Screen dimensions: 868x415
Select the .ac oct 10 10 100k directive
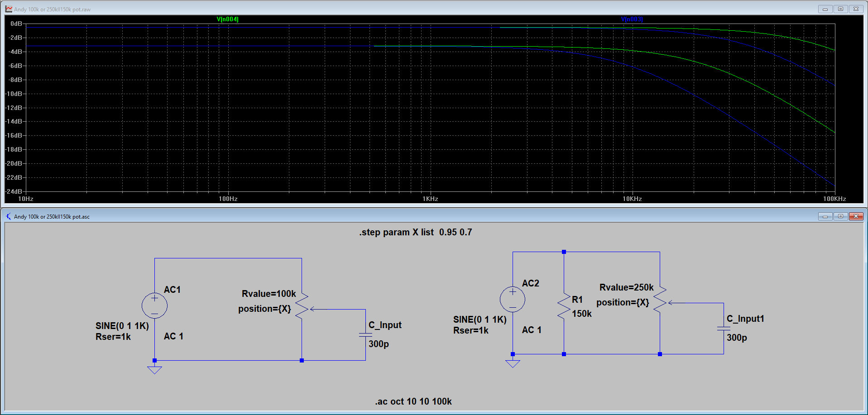413,401
